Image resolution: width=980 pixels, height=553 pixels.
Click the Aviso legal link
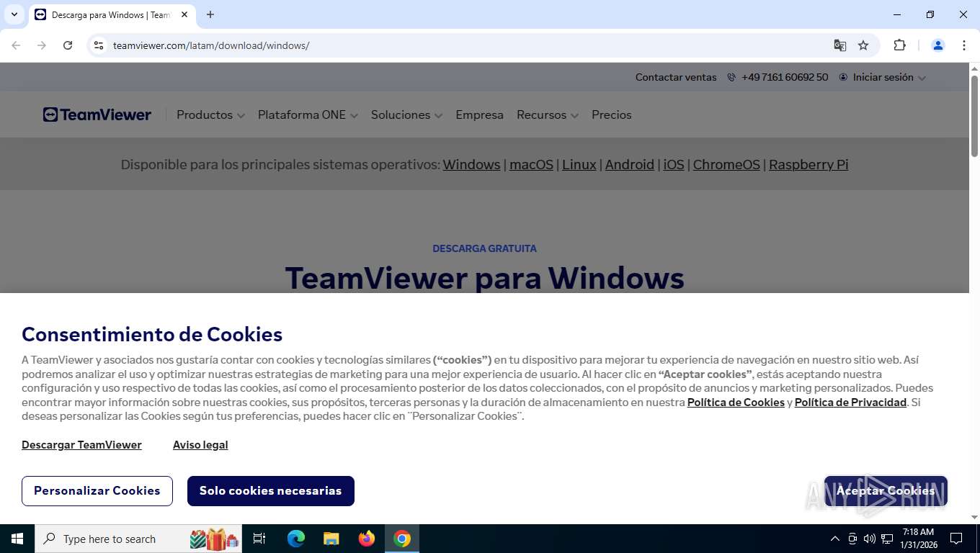click(x=200, y=444)
